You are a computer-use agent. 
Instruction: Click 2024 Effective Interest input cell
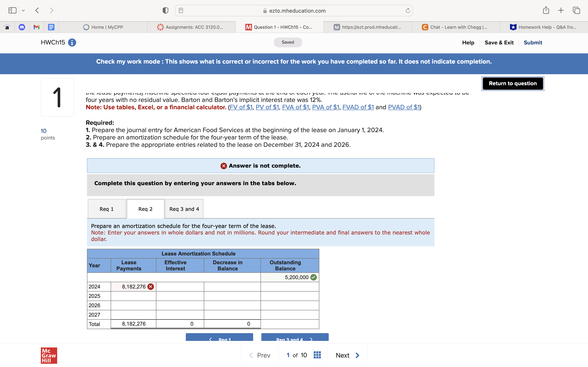(x=180, y=287)
